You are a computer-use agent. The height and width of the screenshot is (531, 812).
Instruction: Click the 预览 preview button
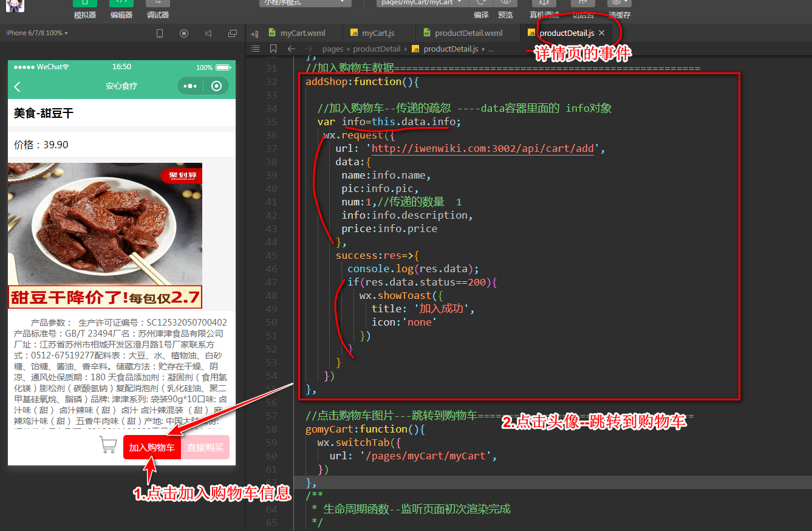505,10
